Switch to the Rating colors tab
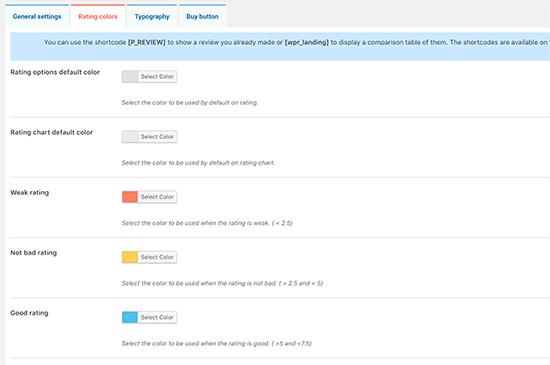This screenshot has width=550, height=365. click(x=98, y=16)
